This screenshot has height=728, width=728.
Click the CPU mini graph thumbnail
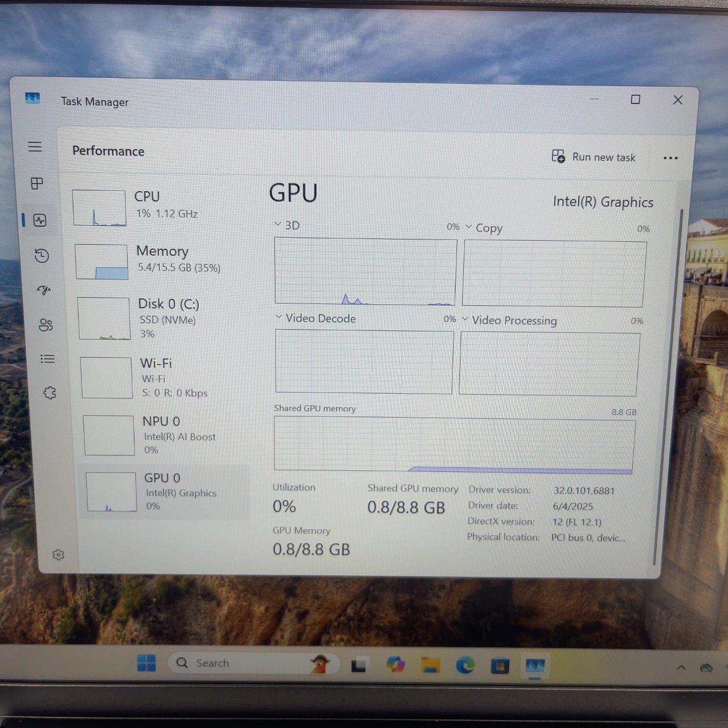[x=99, y=208]
